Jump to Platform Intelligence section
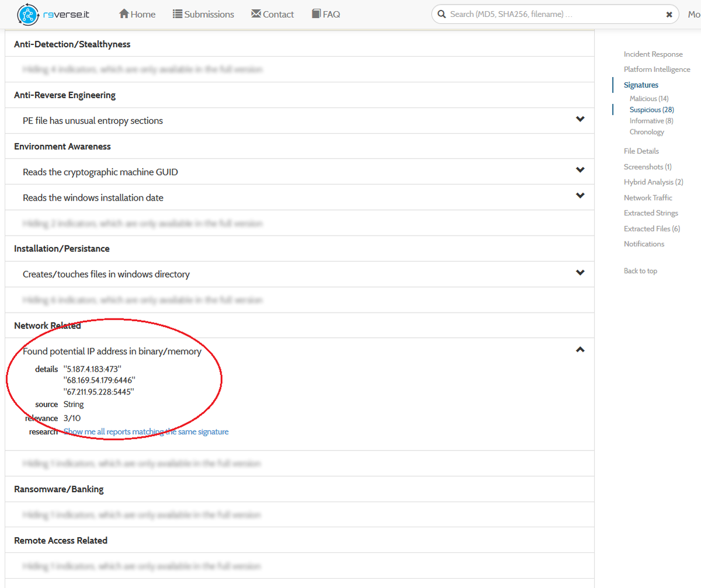The width and height of the screenshot is (701, 588). 657,70
